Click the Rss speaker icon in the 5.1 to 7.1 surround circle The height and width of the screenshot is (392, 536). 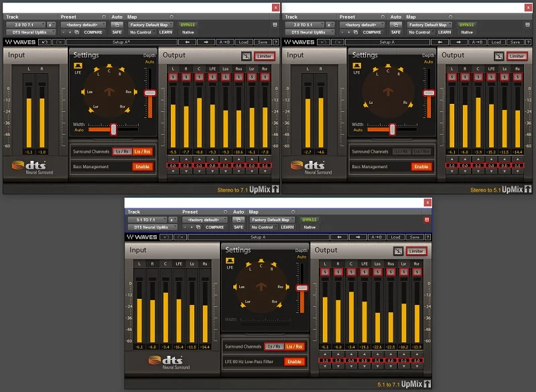(x=287, y=287)
